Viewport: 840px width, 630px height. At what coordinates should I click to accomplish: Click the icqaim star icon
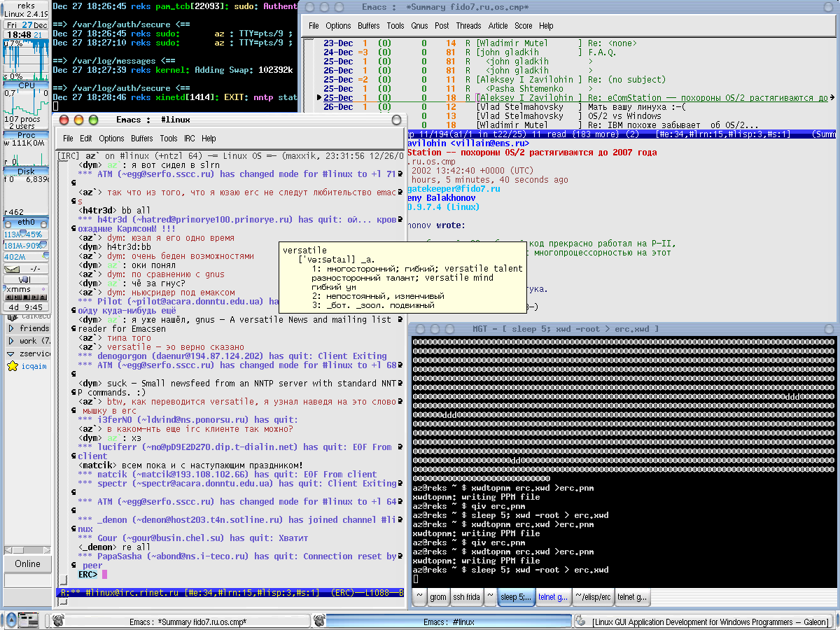13,366
